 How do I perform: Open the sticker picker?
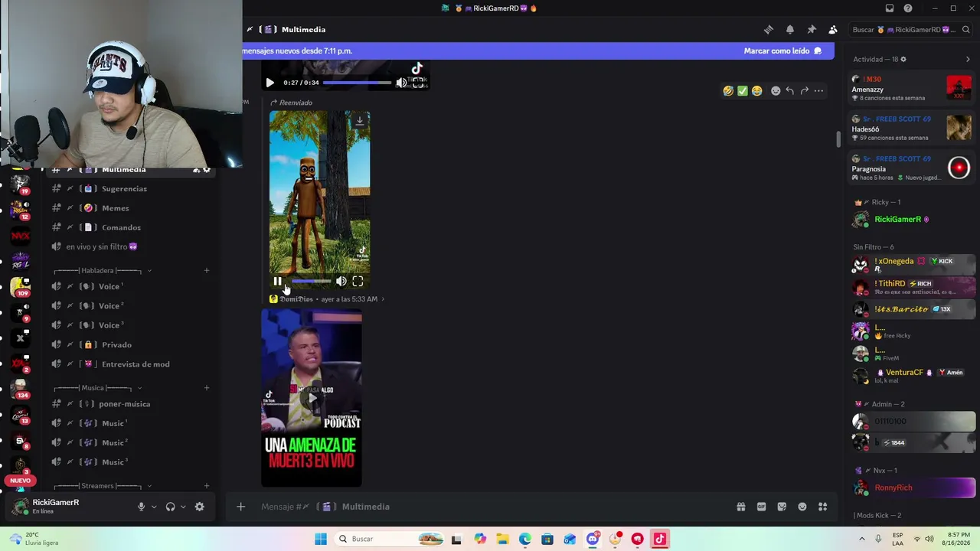click(782, 507)
